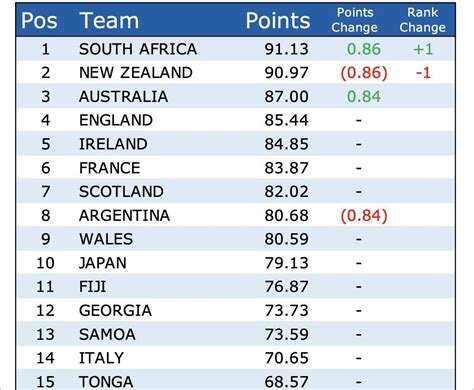This screenshot has height=390, width=474.
Task: Click Argentina's red (0.84) points change
Action: (x=364, y=216)
